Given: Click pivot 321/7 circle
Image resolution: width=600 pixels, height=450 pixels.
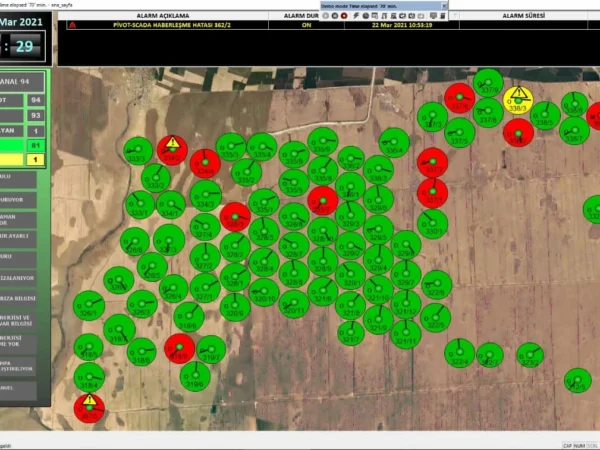Looking at the screenshot, I should click(351, 332).
